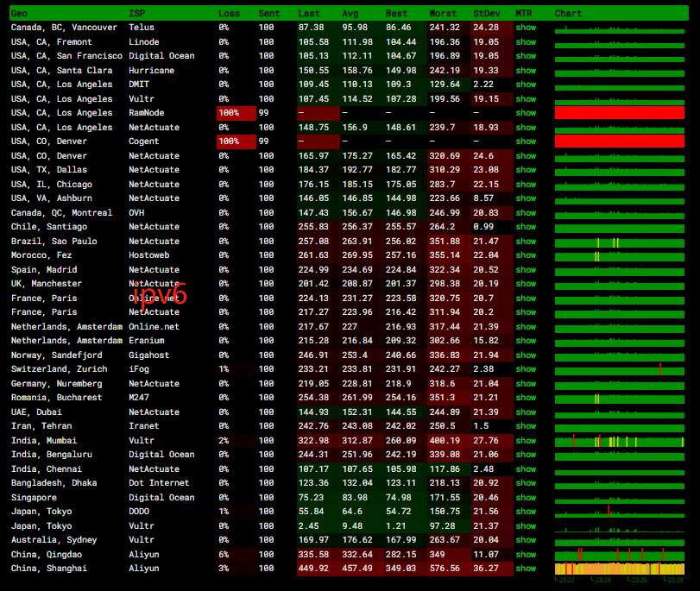Click show link for NetActuate Dallas
The height and width of the screenshot is (591, 700).
[x=526, y=170]
